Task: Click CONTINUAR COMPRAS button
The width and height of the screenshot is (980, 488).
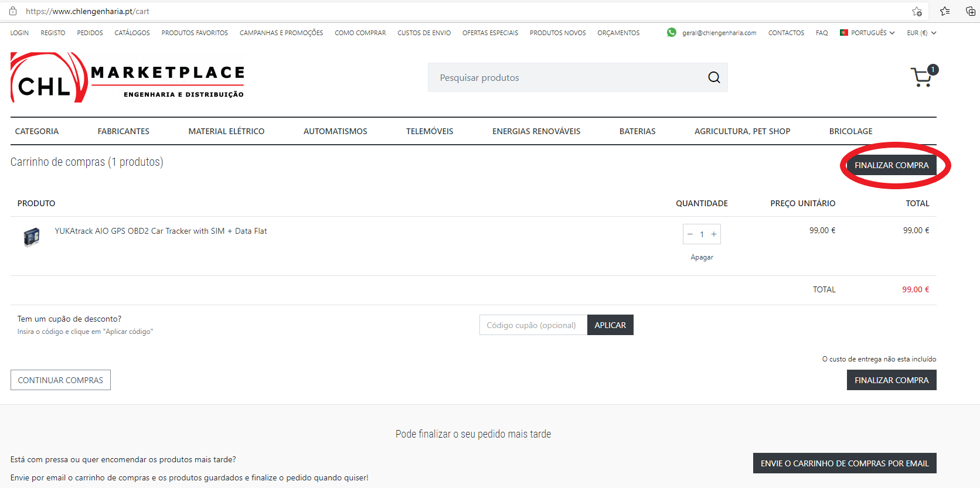Action: tap(60, 380)
